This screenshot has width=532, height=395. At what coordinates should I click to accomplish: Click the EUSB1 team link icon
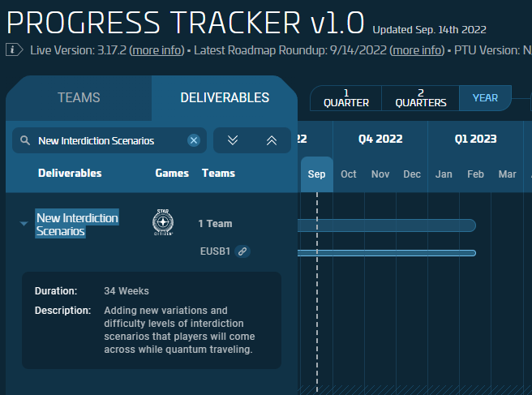[x=242, y=251]
